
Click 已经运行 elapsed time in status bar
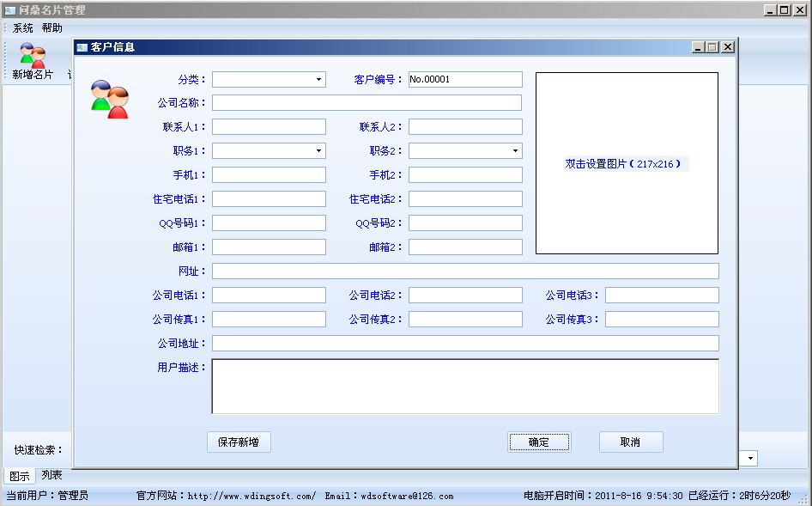click(740, 496)
